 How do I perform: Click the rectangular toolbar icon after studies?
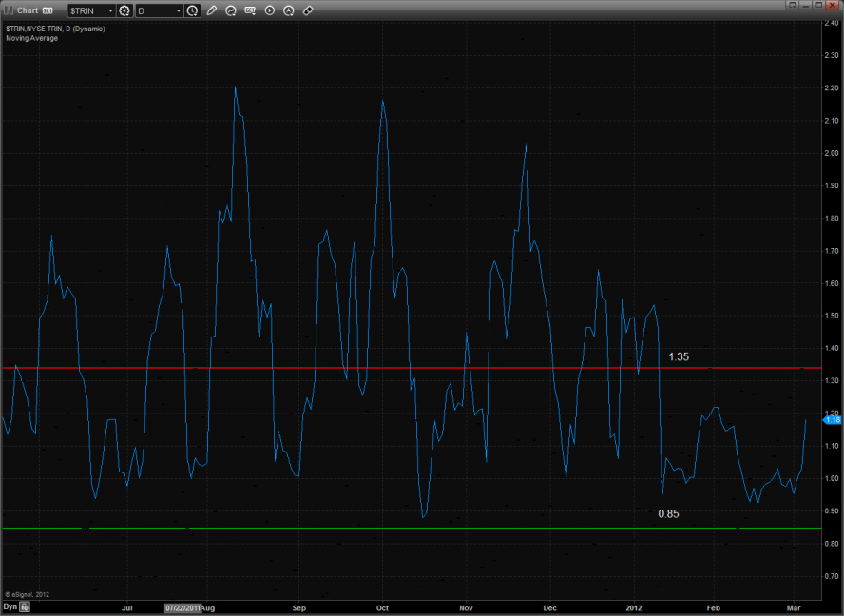tap(250, 10)
